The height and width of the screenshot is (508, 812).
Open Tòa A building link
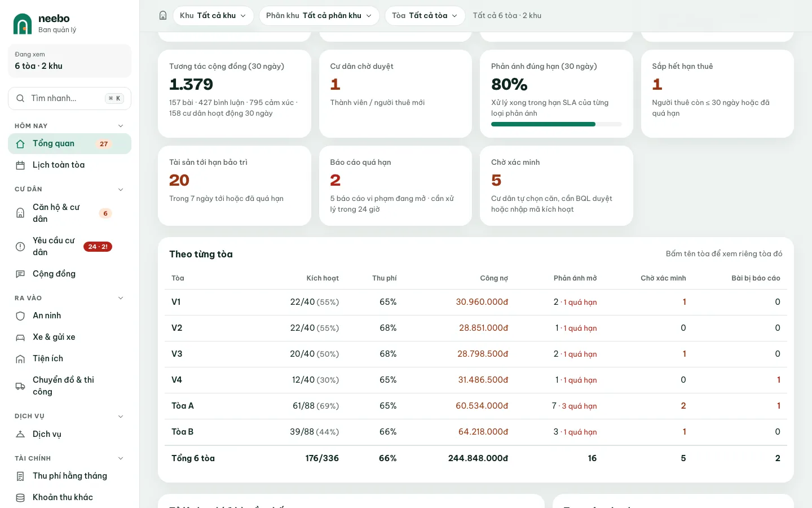coord(183,406)
